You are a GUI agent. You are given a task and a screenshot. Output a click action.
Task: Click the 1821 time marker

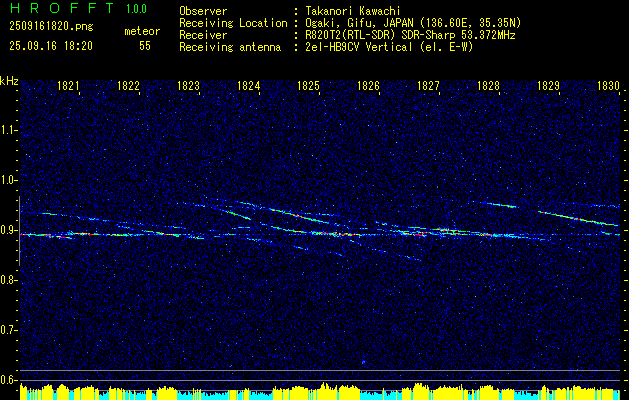coord(68,85)
